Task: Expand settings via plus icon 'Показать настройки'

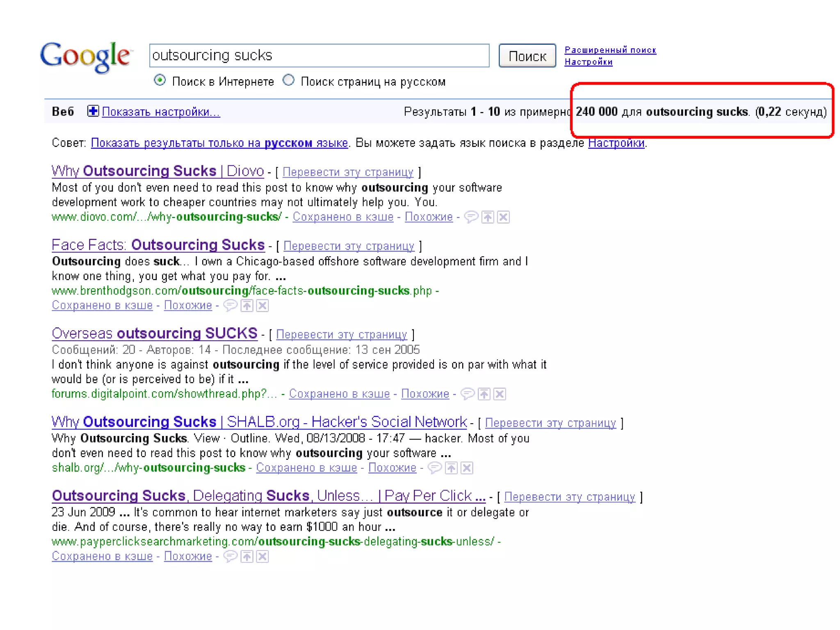Action: 93,111
